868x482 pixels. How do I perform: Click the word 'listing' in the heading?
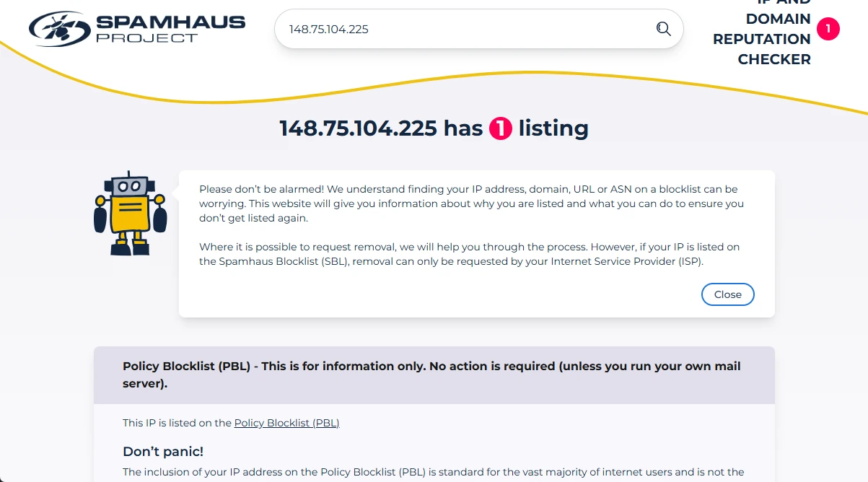point(553,128)
